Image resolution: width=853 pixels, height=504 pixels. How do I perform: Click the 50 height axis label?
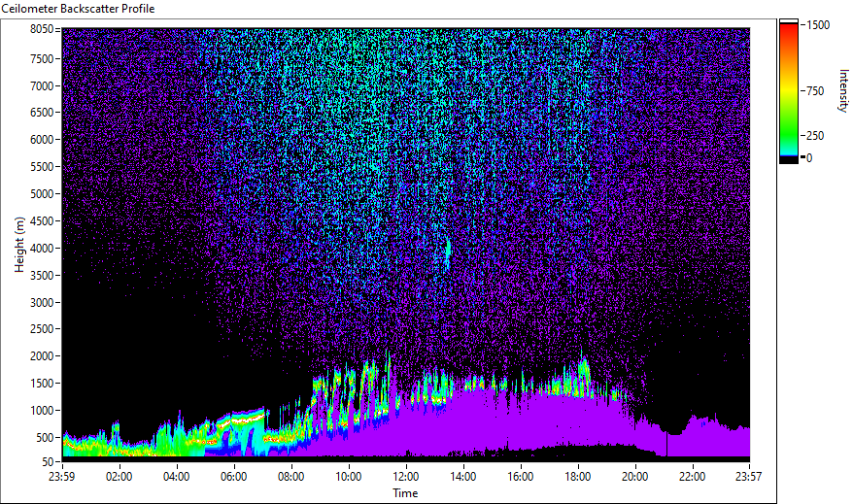48,462
